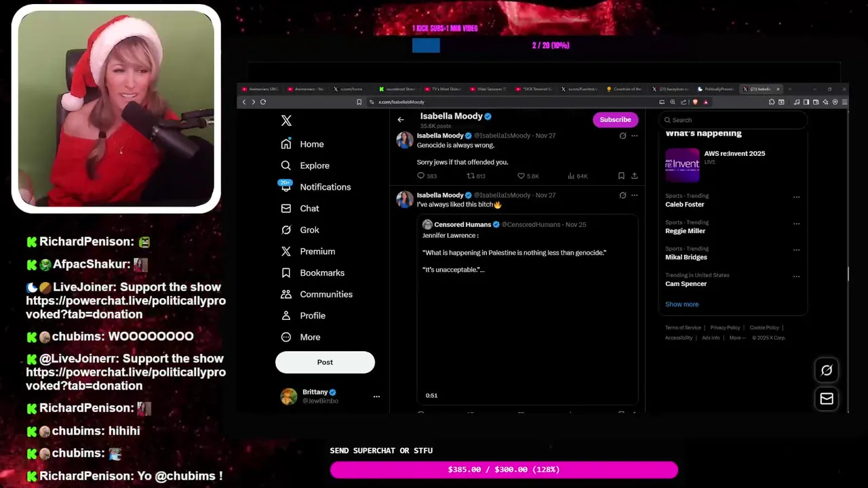Switch to 'Countries of the' browser tab
868x488 pixels.
point(625,89)
